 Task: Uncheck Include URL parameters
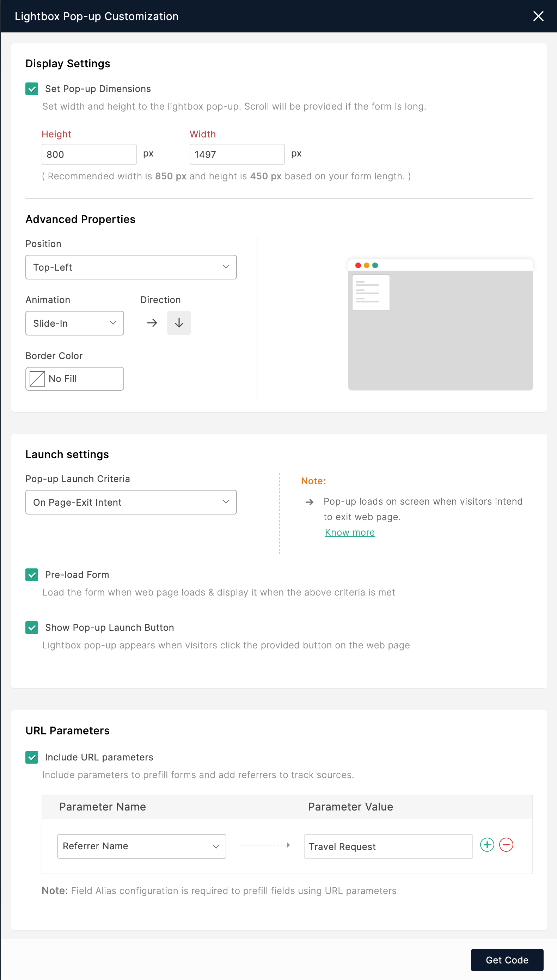[32, 757]
